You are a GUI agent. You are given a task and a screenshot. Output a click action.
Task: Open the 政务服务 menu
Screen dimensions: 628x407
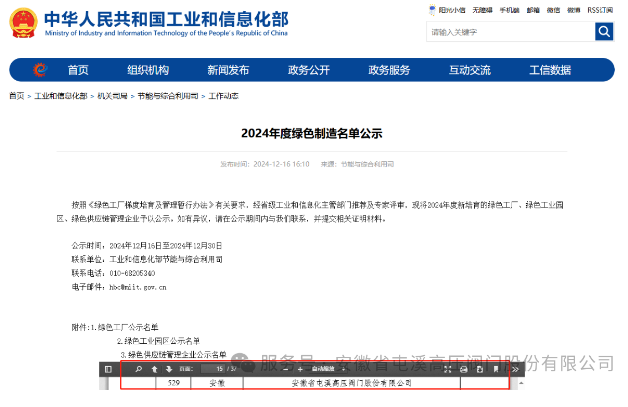coord(389,70)
